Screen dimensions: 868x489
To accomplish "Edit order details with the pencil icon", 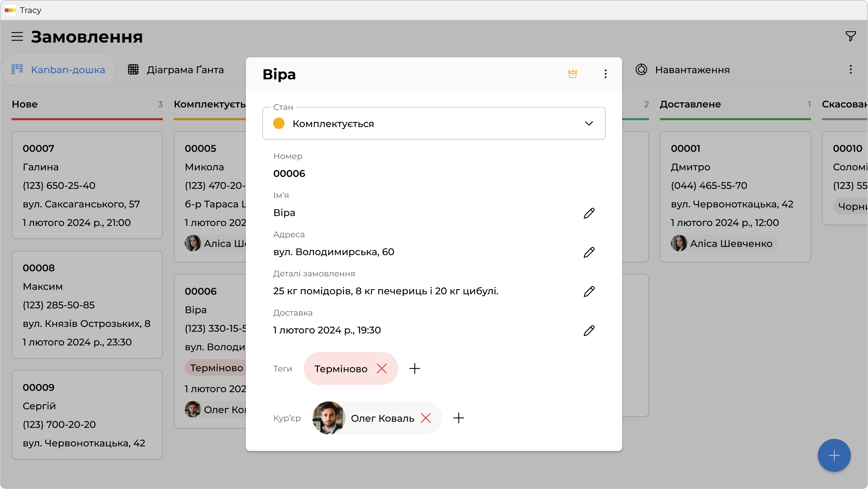I will click(589, 291).
